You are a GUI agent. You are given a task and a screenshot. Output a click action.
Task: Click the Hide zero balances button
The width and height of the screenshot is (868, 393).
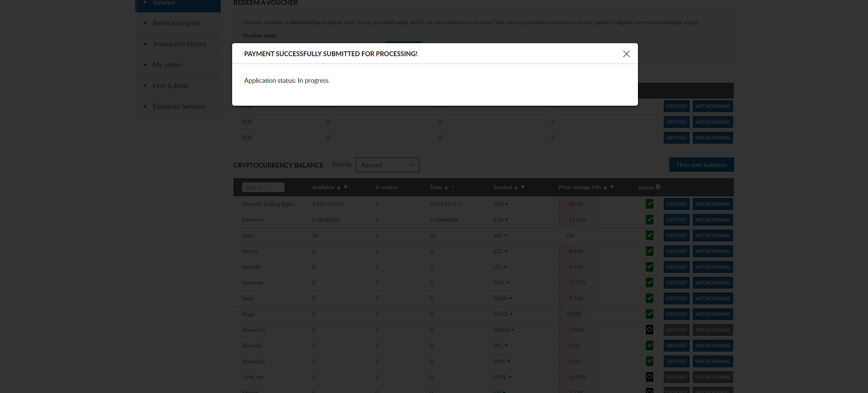pyautogui.click(x=701, y=165)
